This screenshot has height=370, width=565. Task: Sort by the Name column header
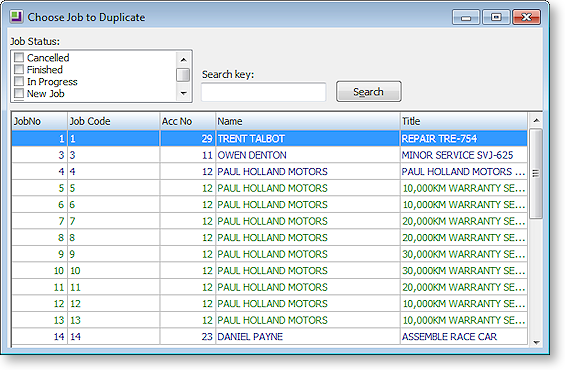[308, 121]
